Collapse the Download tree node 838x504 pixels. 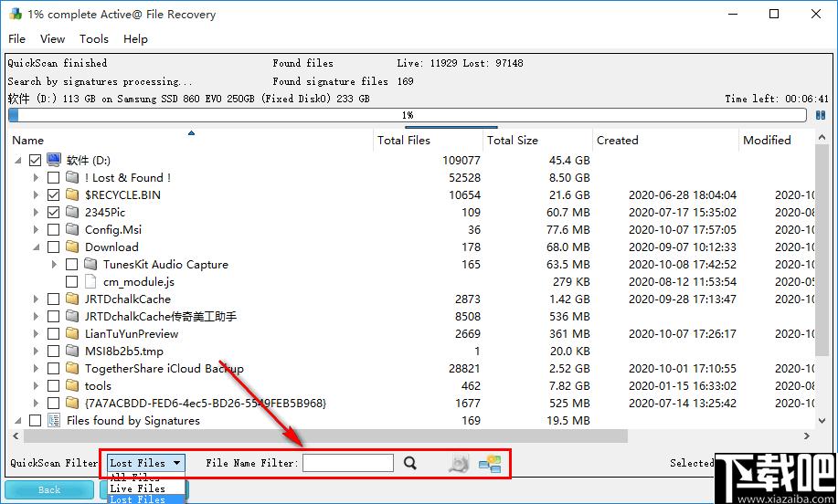point(36,247)
